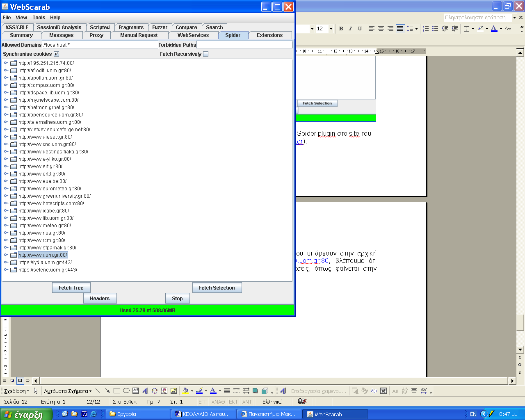Click Word vertical scrollbar down arrow
Screen dimensions: 525x420
coord(520,349)
